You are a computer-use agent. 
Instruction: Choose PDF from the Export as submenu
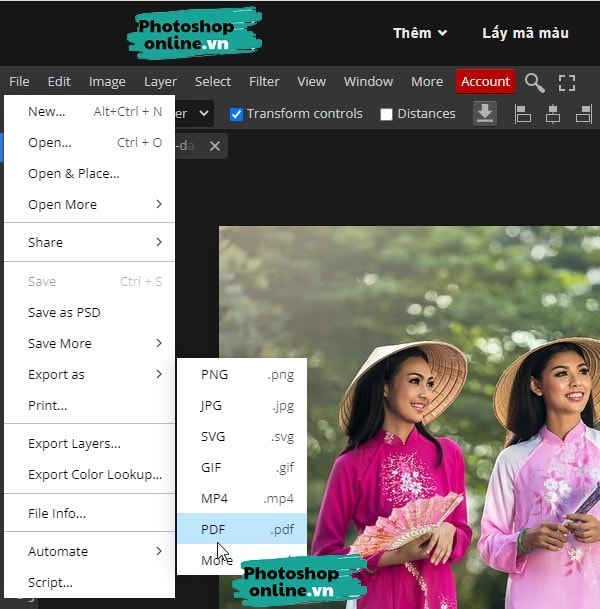[241, 529]
